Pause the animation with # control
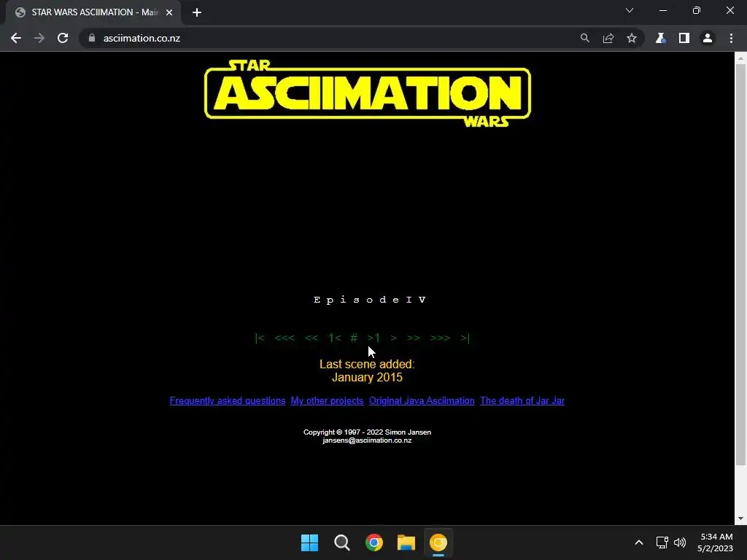The height and width of the screenshot is (560, 747). 354,338
